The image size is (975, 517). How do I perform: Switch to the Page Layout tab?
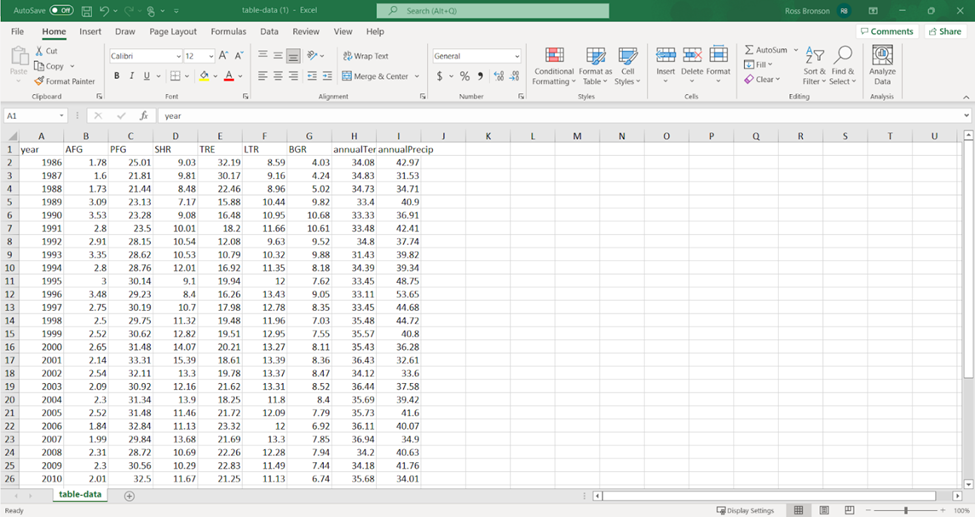click(173, 32)
